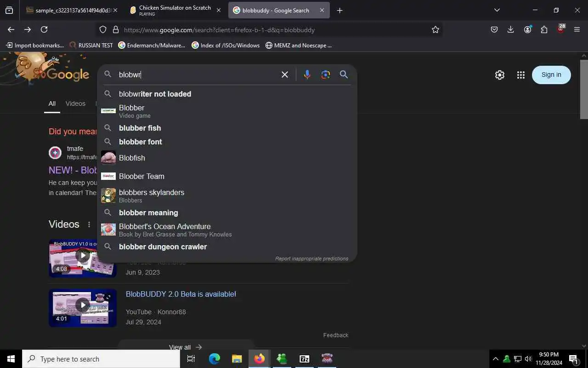Open File Explorer from the taskbar

(x=237, y=359)
